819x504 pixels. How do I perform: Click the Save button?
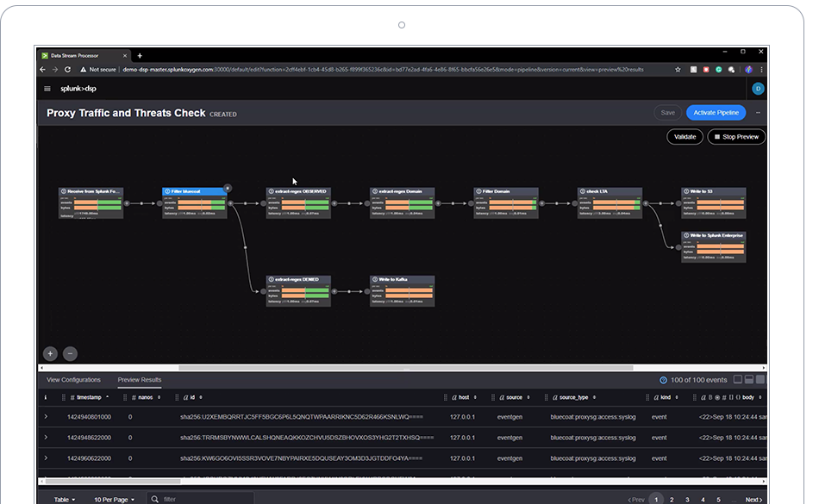click(x=667, y=113)
